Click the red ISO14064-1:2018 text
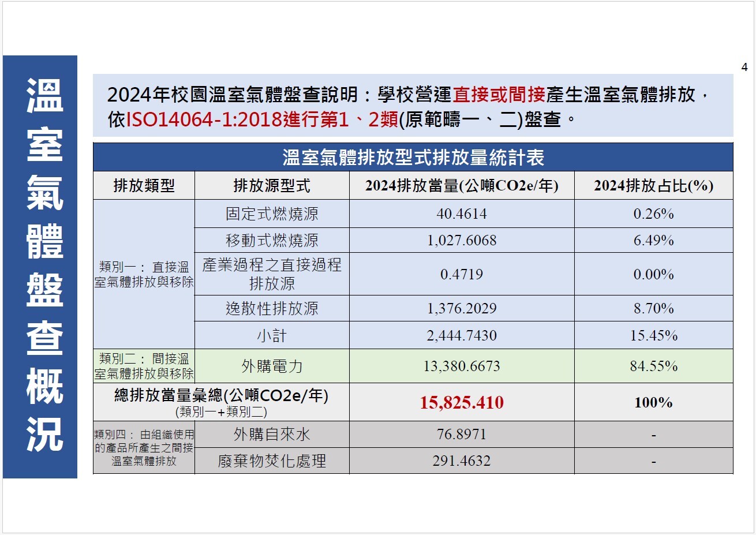 point(204,119)
